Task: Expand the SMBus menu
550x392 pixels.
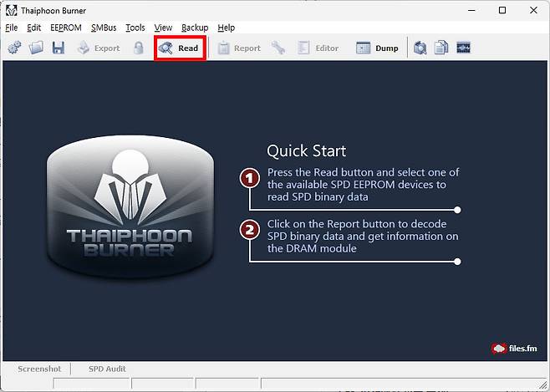Action: pos(103,28)
